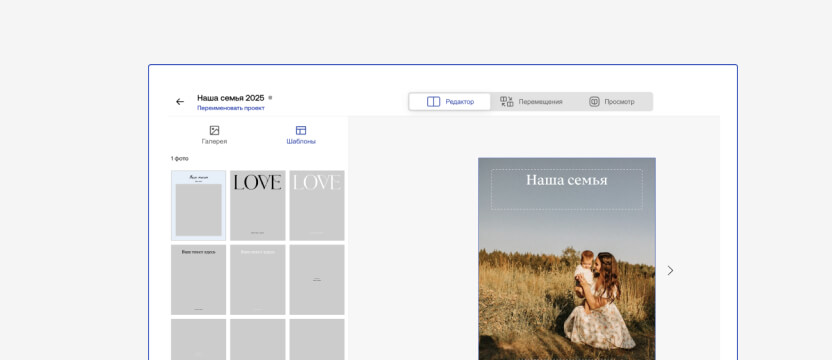The width and height of the screenshot is (832, 360).
Task: Switch to Просмотр mode
Action: pyautogui.click(x=611, y=101)
